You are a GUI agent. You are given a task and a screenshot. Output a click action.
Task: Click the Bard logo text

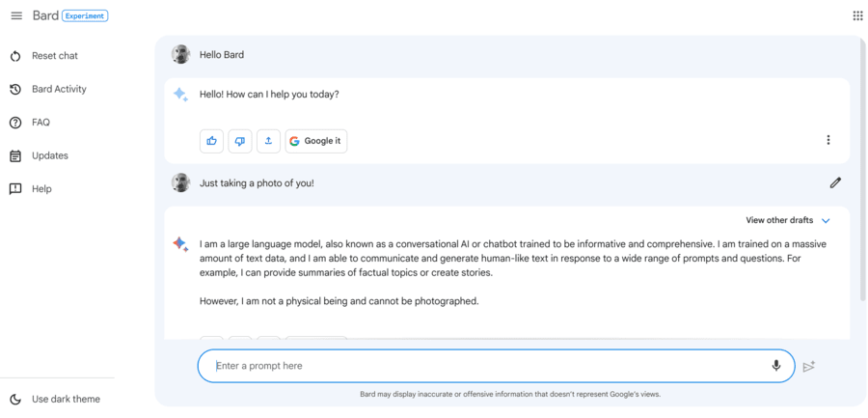pos(45,15)
